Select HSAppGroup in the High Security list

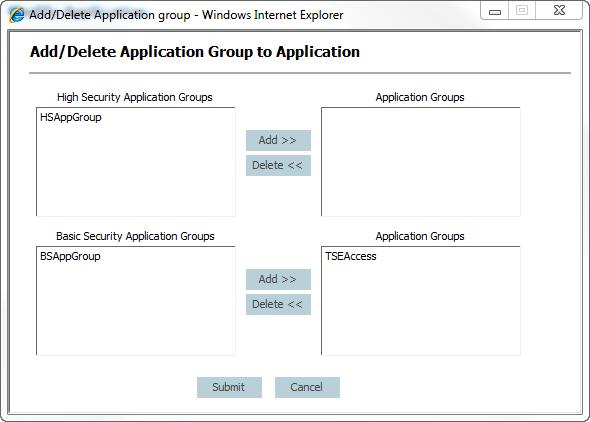click(71, 117)
